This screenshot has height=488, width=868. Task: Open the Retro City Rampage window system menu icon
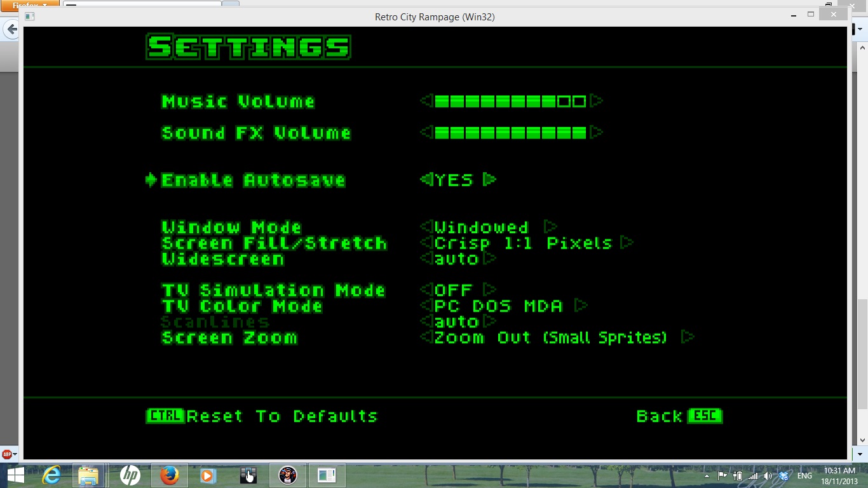[x=30, y=16]
